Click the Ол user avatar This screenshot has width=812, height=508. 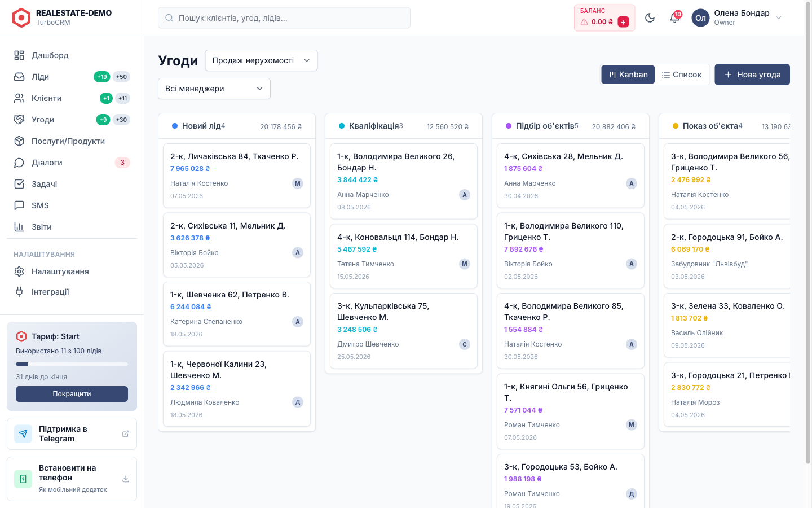click(700, 18)
